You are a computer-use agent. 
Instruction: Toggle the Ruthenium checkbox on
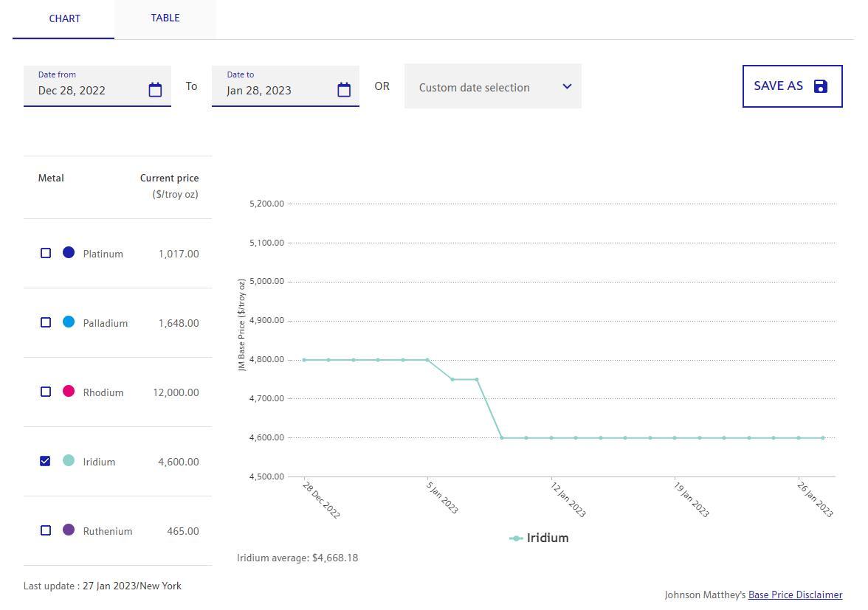pyautogui.click(x=46, y=530)
